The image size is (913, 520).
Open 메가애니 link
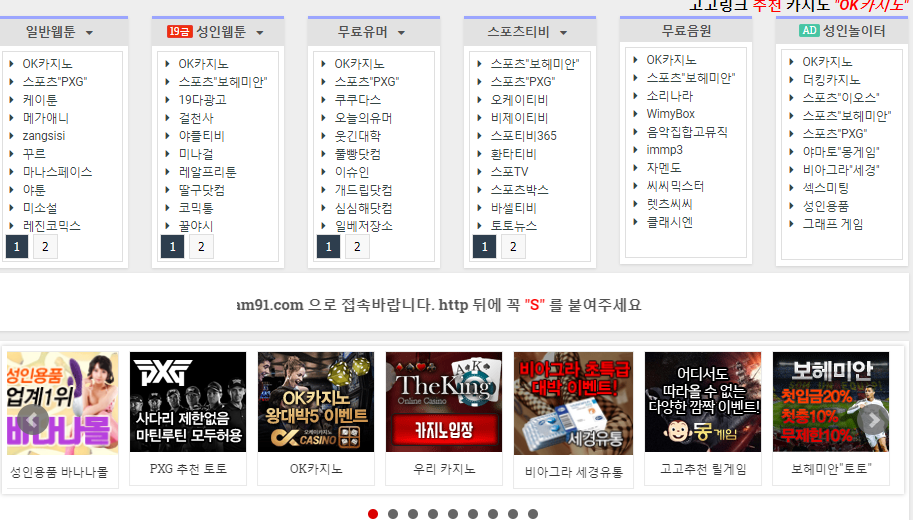[x=45, y=118]
